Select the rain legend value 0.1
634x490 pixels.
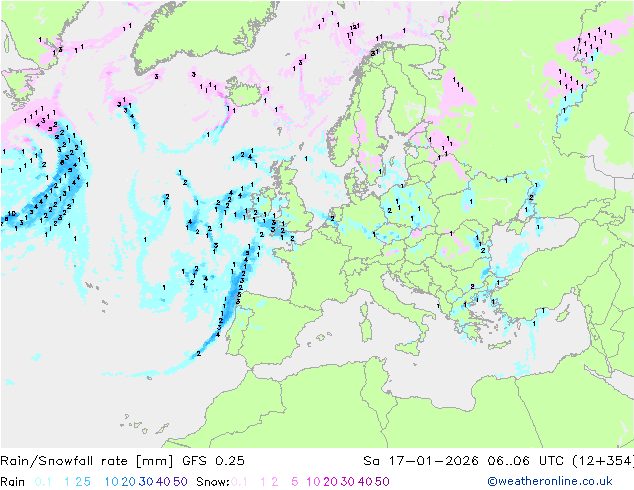coord(43,482)
